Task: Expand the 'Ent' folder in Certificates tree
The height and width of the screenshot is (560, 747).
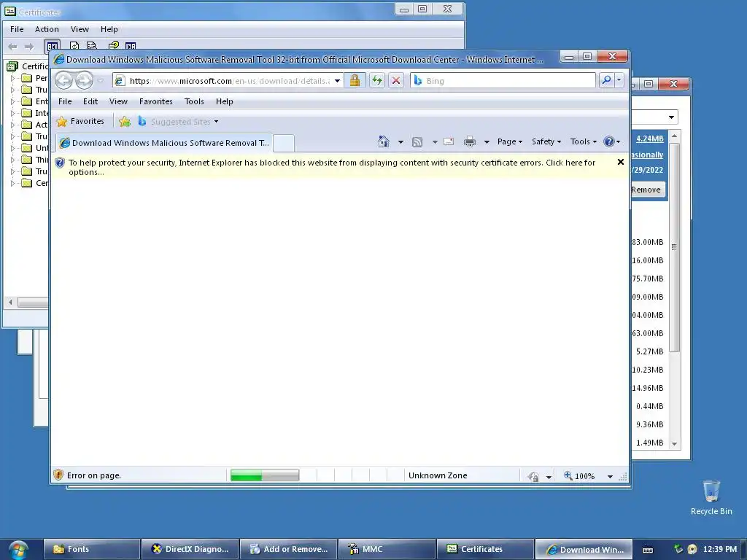Action: (13, 101)
